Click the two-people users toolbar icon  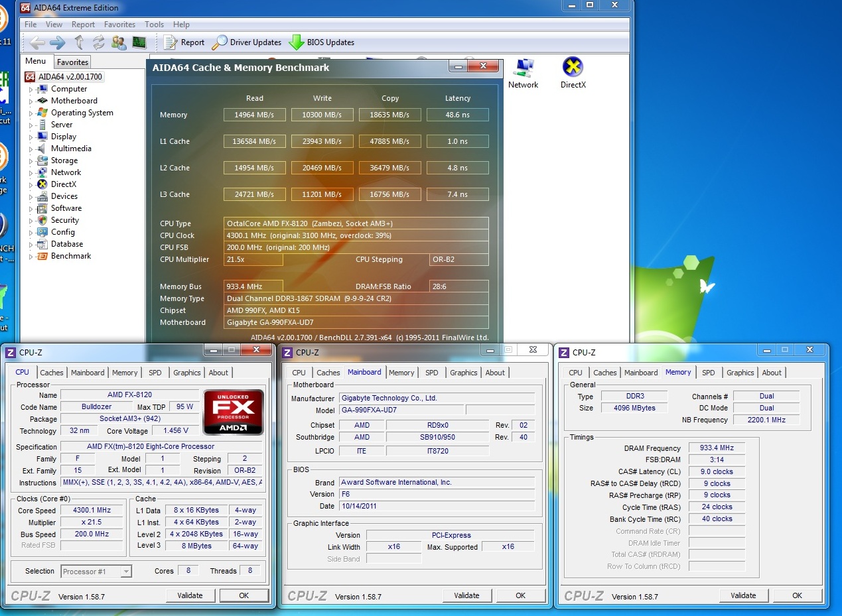coord(119,42)
